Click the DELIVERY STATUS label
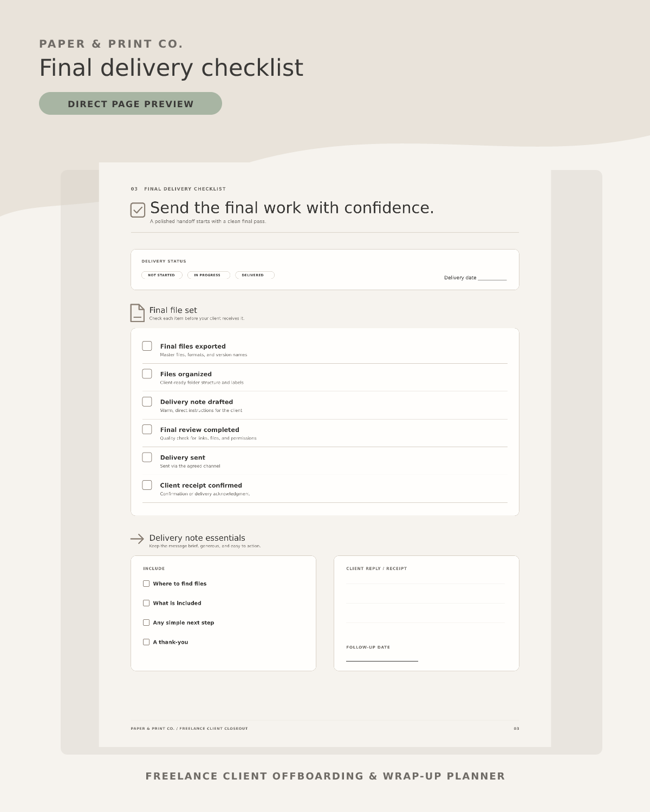Image resolution: width=650 pixels, height=812 pixels. click(x=164, y=261)
